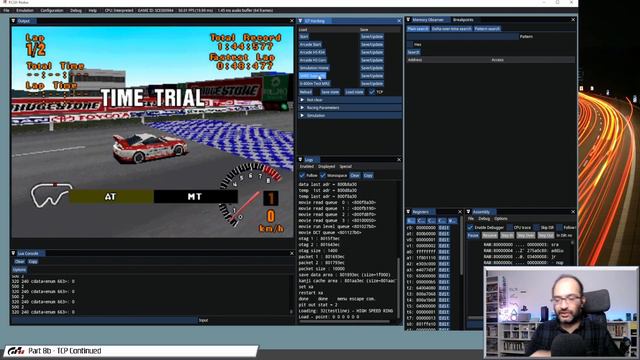This screenshot has height=360, width=640.
Task: Edit the r0 register value
Action: (x=444, y=228)
